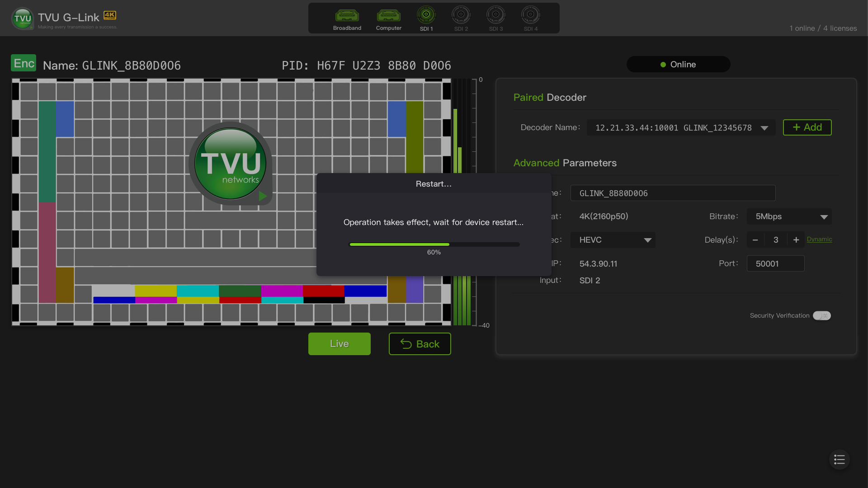The height and width of the screenshot is (488, 868).
Task: Open the Decoder Name dropdown
Action: [681, 128]
